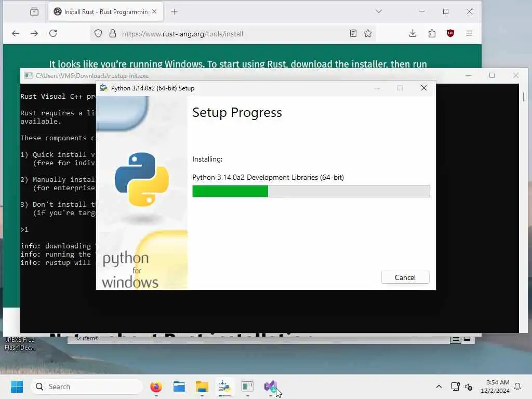This screenshot has width=532, height=399.
Task: Switch to rustup console taskbar icon
Action: click(x=248, y=387)
